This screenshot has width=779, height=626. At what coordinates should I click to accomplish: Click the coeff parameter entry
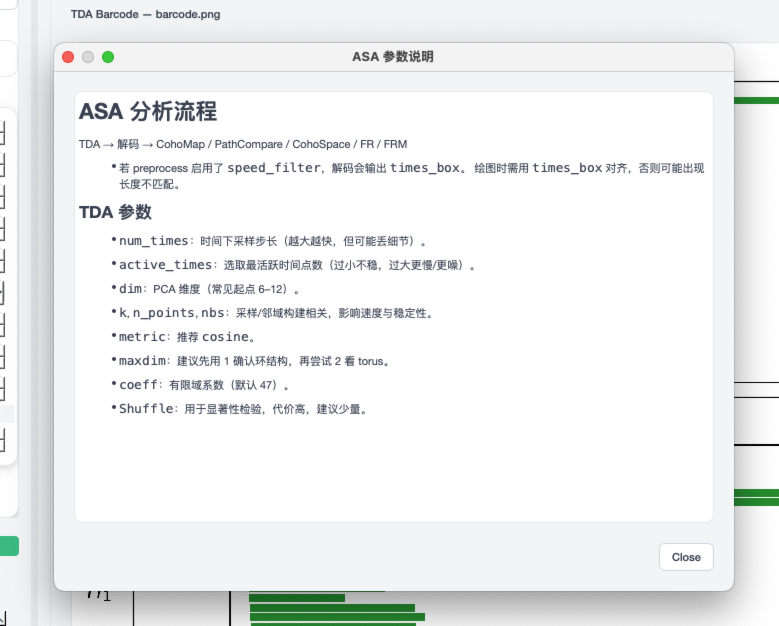point(138,385)
